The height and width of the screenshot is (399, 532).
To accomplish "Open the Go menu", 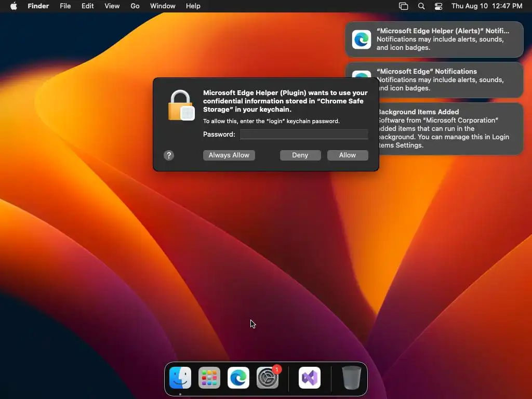I will [135, 6].
